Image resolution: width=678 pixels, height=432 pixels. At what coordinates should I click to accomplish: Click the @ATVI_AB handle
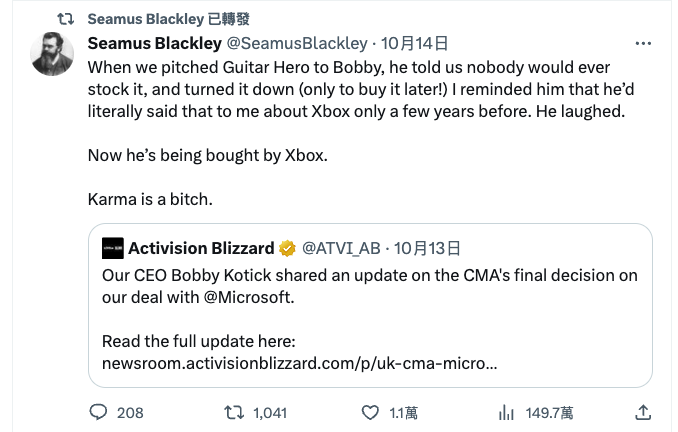click(341, 248)
